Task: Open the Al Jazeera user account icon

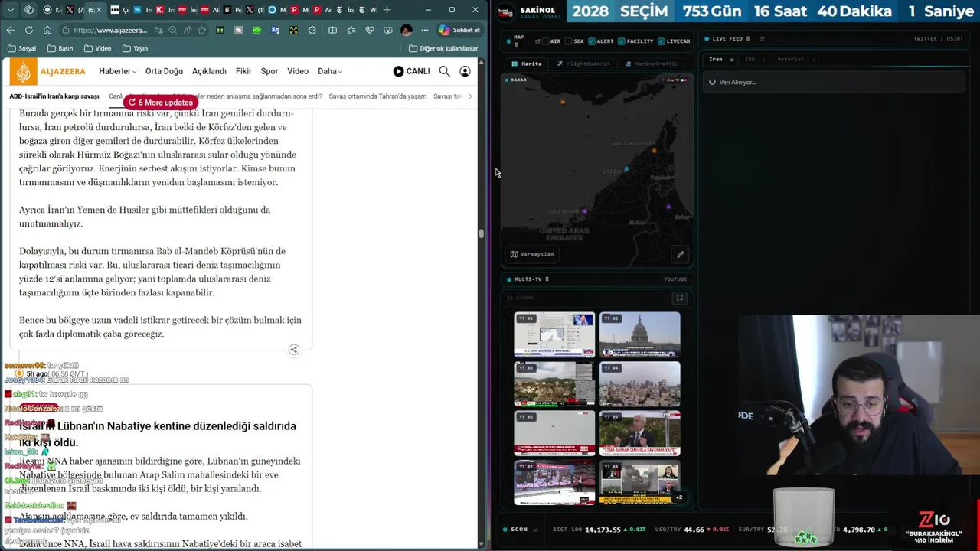Action: 465,71
